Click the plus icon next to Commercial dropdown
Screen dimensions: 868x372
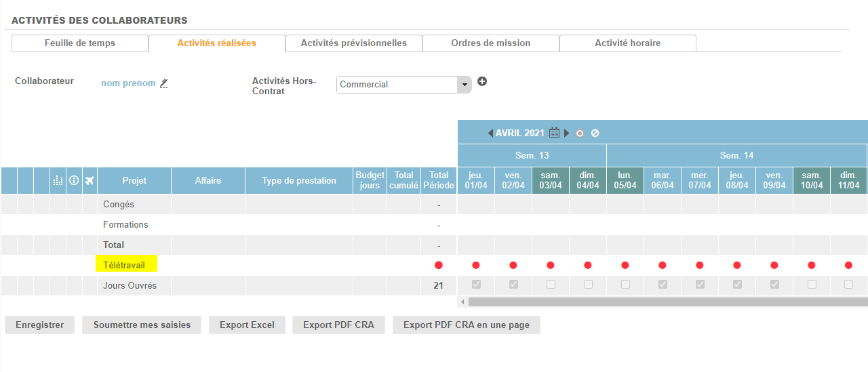(482, 81)
